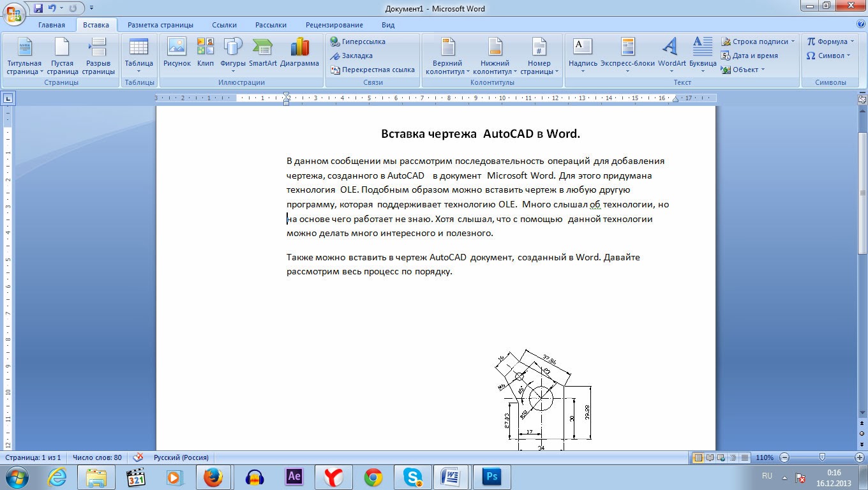Open Symbol (Символ) dropdown
Screen dimensions: 868x490
[828, 56]
